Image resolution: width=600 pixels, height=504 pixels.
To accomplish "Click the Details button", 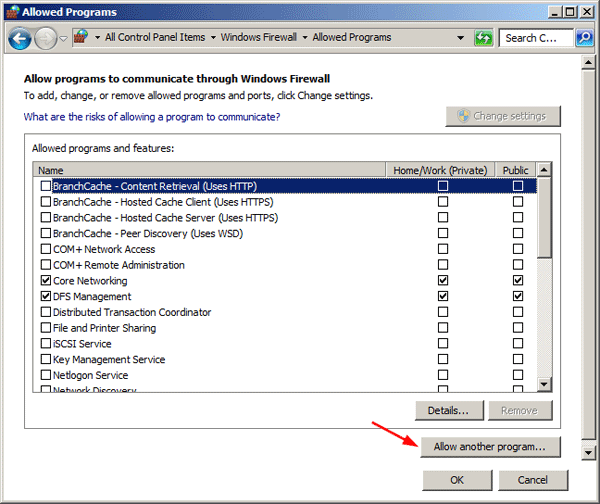I will point(449,410).
